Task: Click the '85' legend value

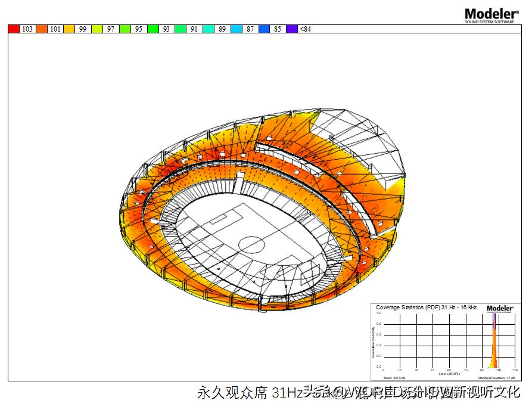Action: pyautogui.click(x=278, y=29)
